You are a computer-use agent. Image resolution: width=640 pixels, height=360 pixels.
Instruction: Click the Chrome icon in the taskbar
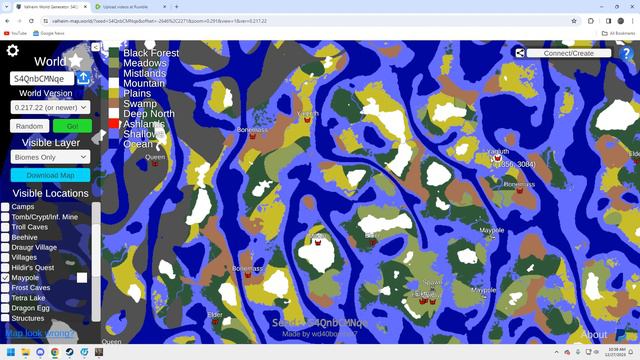tap(55, 352)
